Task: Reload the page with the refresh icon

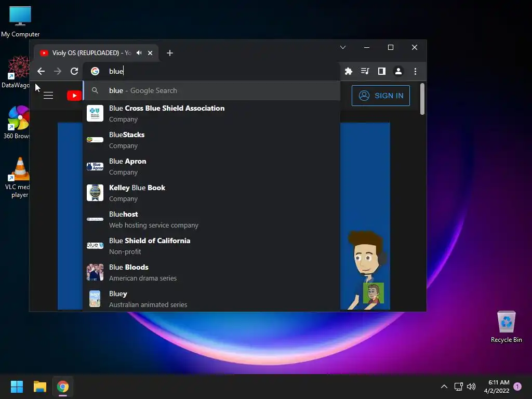Action: click(74, 71)
